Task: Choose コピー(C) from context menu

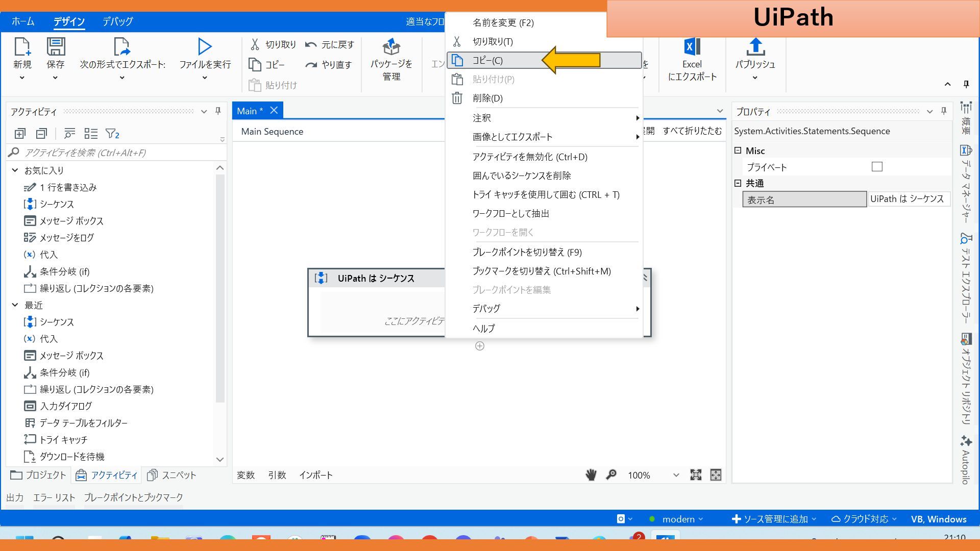Action: click(x=487, y=60)
